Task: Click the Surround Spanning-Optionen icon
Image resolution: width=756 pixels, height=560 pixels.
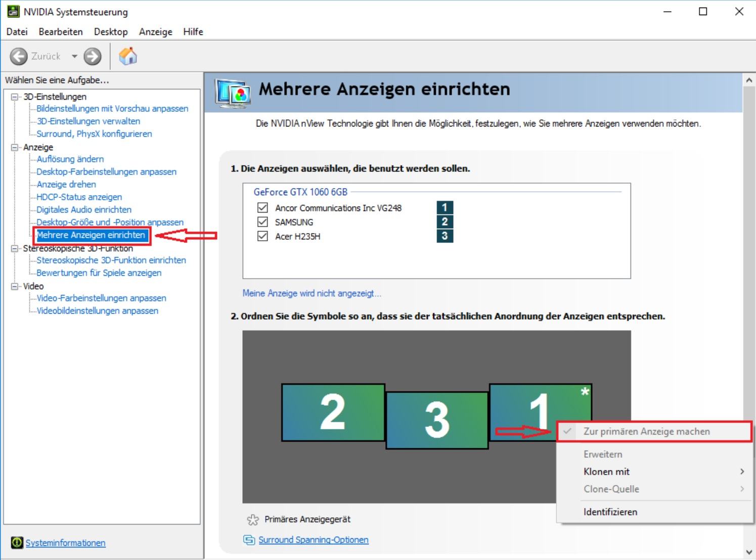Action: click(249, 540)
